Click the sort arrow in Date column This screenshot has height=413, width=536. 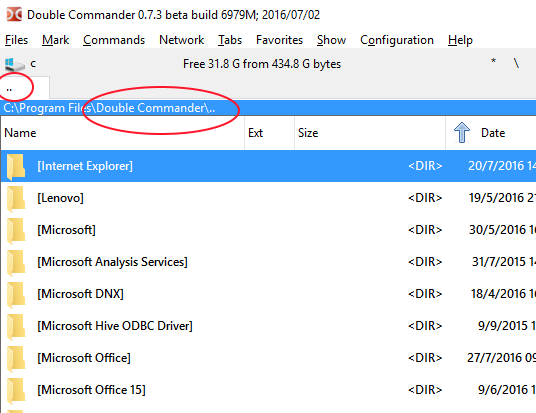tap(462, 132)
